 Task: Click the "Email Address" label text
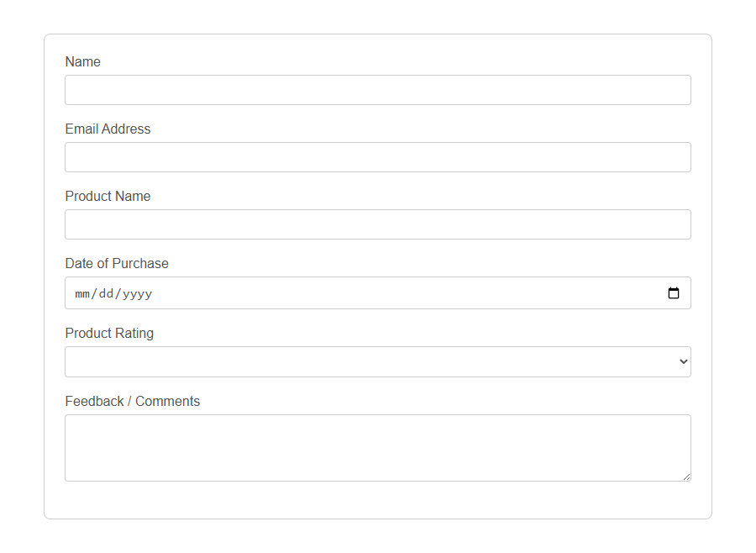pos(108,129)
